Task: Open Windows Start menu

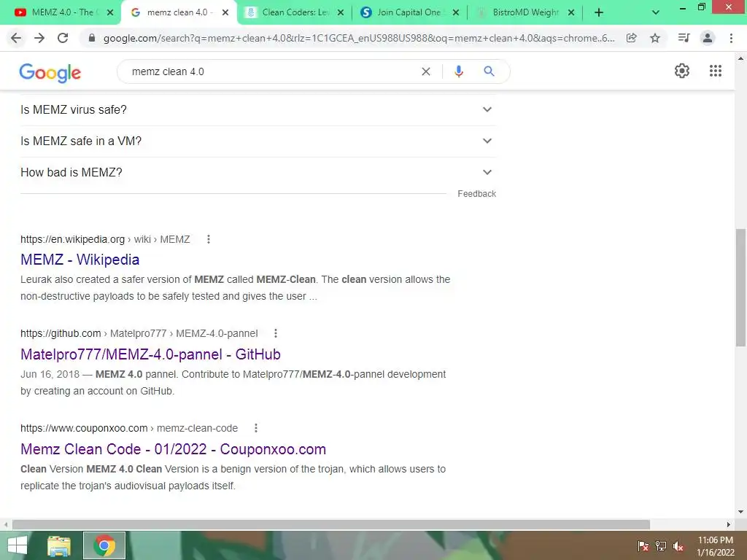Action: (x=18, y=545)
